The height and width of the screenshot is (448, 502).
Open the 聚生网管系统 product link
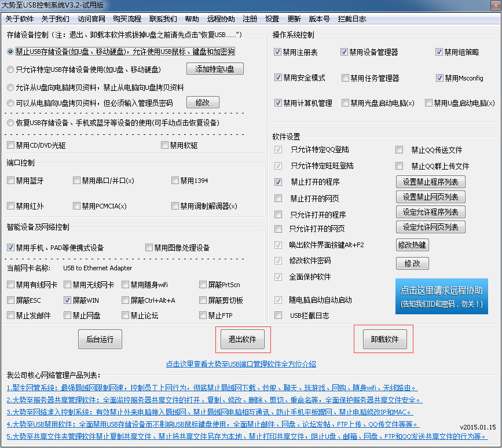pyautogui.click(x=212, y=388)
